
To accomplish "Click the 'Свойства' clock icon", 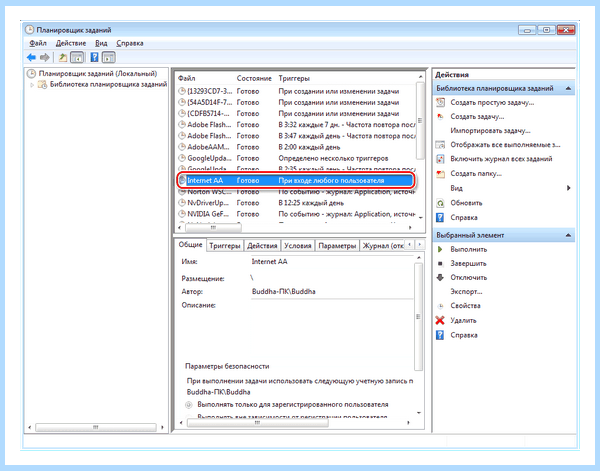I will coord(440,306).
